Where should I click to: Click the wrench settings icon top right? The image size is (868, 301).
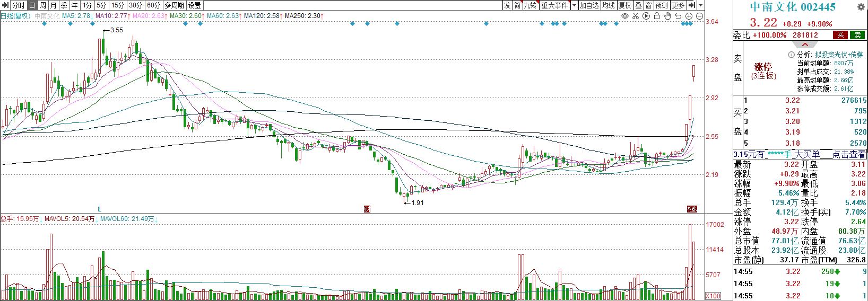point(862,7)
